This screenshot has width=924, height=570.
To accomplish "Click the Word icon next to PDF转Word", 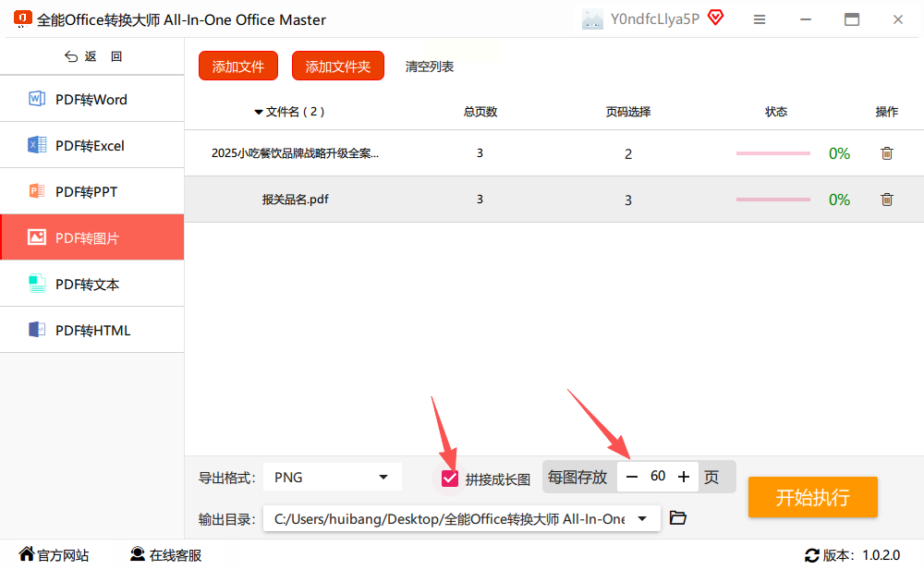I will [x=37, y=99].
